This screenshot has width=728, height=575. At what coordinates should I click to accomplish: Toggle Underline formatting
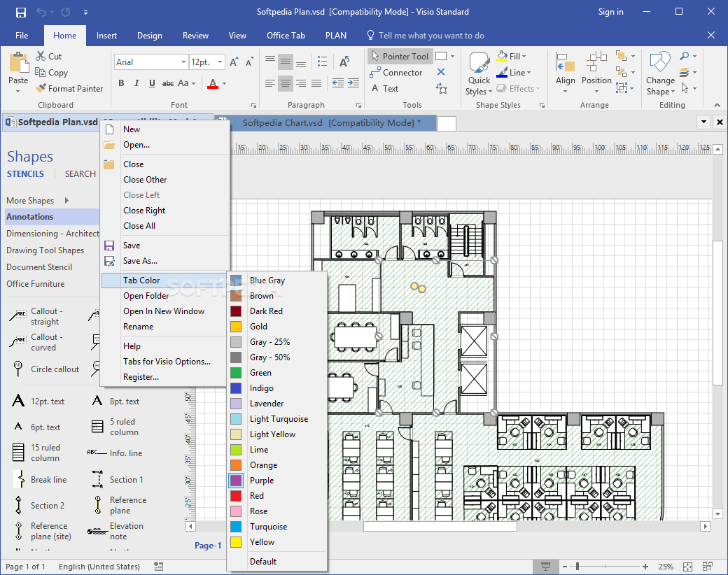[152, 83]
